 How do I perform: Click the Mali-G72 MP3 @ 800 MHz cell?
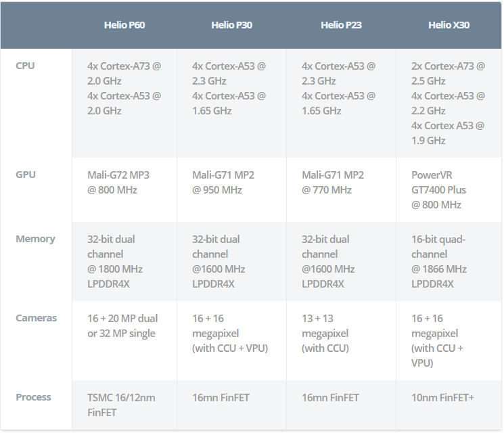point(124,189)
